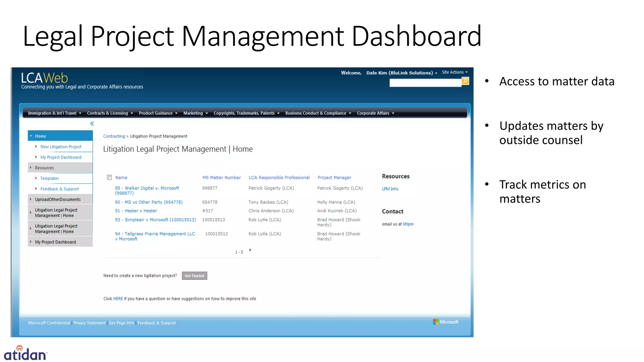This screenshot has width=644, height=362.
Task: Click the Get Started button
Action: click(x=194, y=276)
